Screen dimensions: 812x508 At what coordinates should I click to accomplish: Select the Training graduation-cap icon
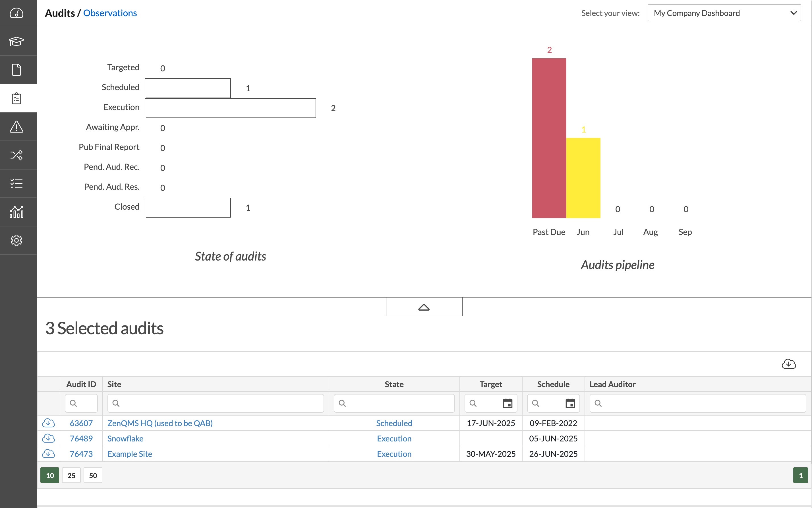[16, 41]
